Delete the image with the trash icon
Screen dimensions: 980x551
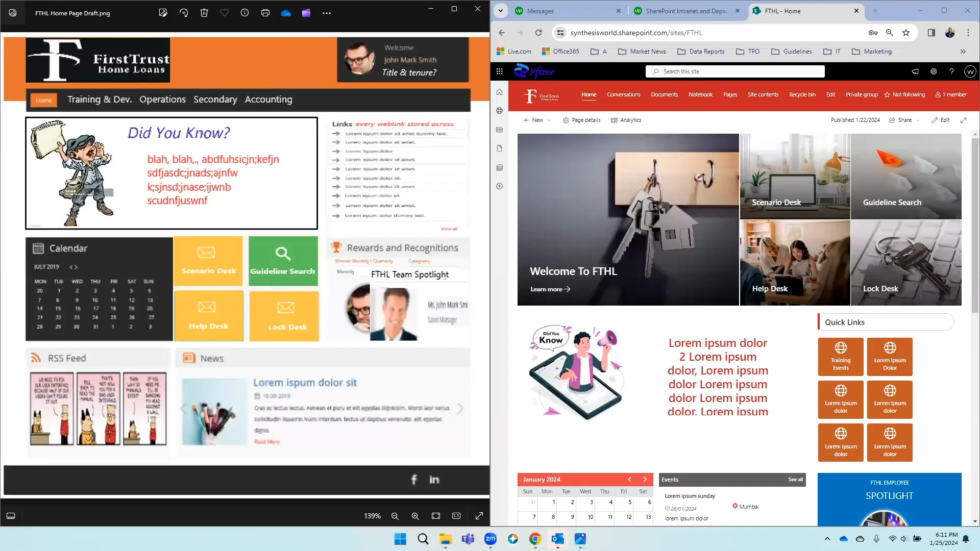tap(204, 13)
